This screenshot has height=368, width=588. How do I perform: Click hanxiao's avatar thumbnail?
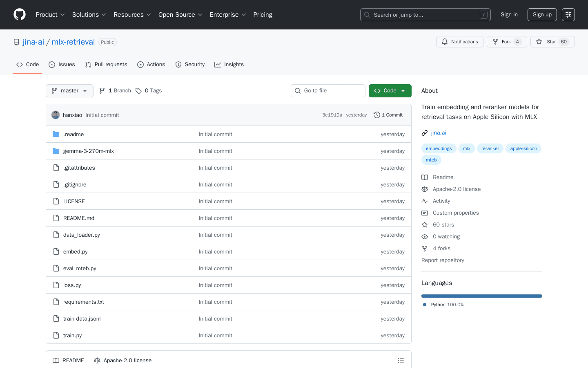[56, 115]
